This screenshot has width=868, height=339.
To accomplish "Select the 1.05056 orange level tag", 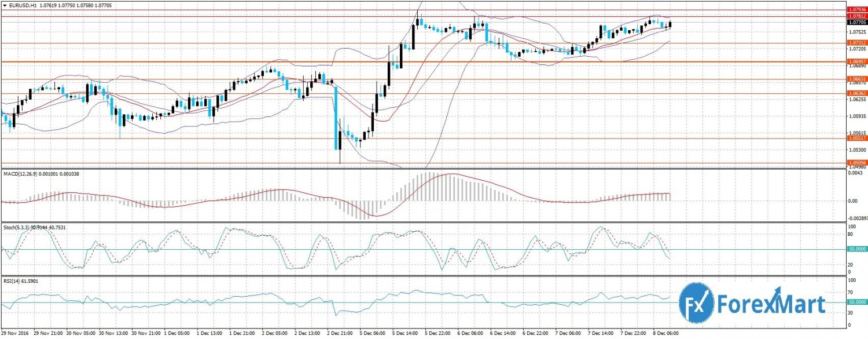I will (856, 163).
